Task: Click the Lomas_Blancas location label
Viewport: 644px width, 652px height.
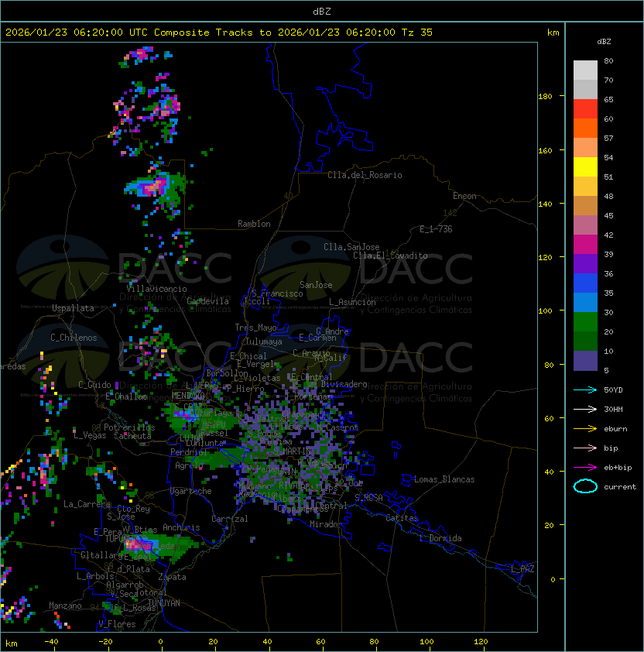Action: pos(444,479)
